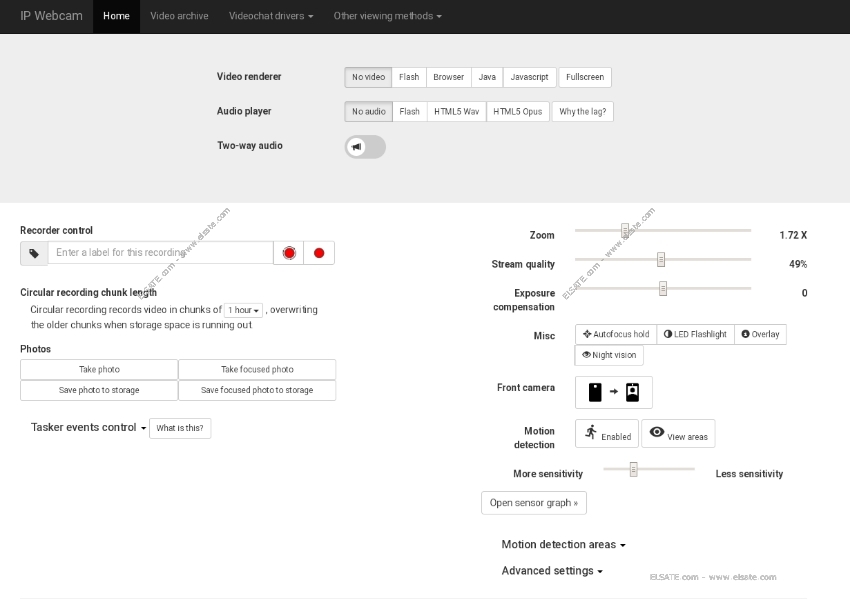This screenshot has height=600, width=850.
Task: Click Save photo to storage
Action: [x=99, y=390]
